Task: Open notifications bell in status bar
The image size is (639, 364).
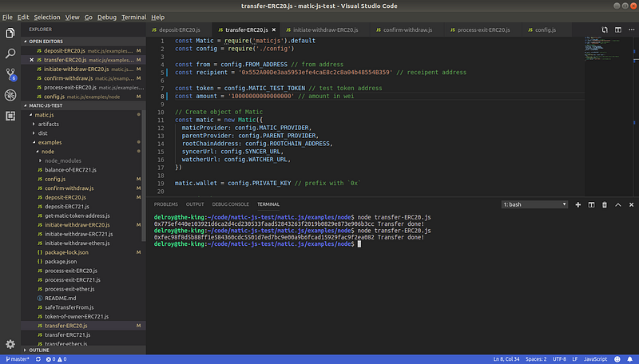Action: click(630, 359)
